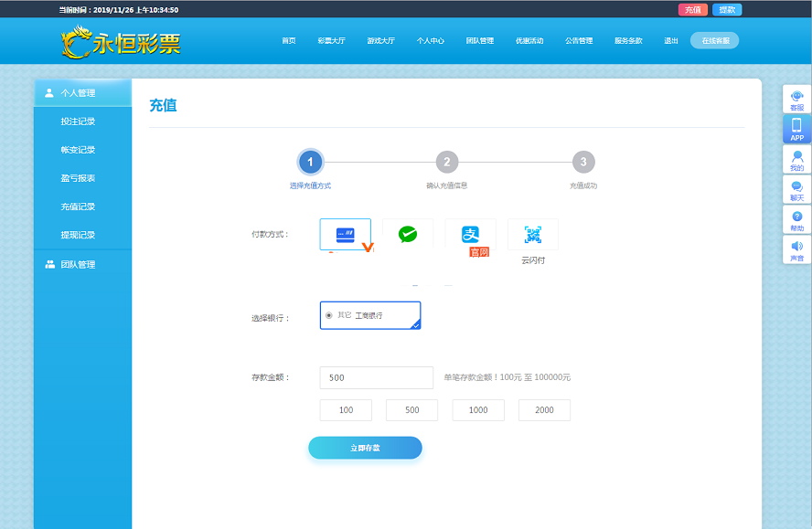This screenshot has width=812, height=529.
Task: Click step 2 确认充值信息 circle
Action: pyautogui.click(x=446, y=163)
